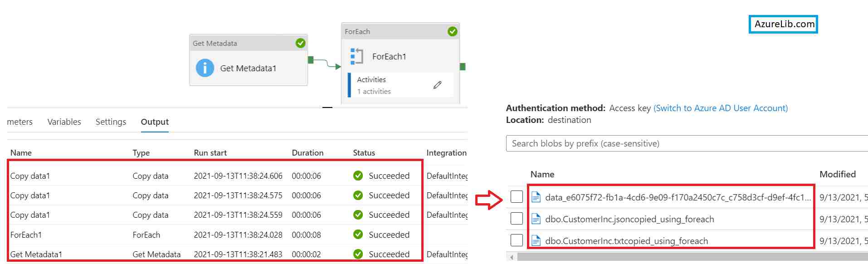Click the green output connector on ForEach1

[463, 67]
